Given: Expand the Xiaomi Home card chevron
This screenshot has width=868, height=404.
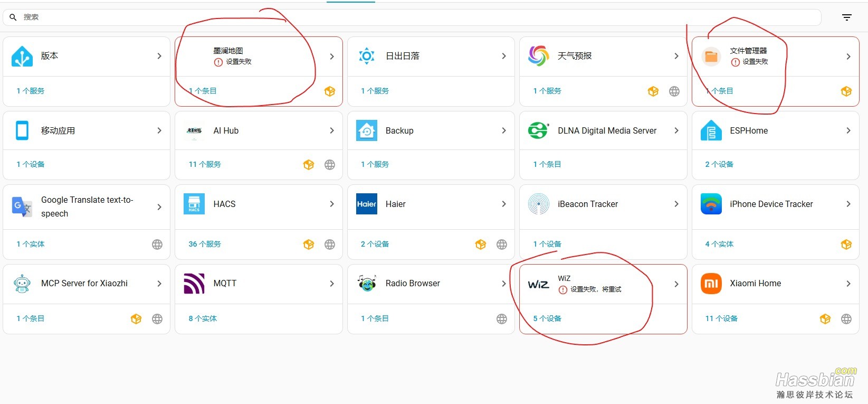Looking at the screenshot, I should [x=848, y=284].
